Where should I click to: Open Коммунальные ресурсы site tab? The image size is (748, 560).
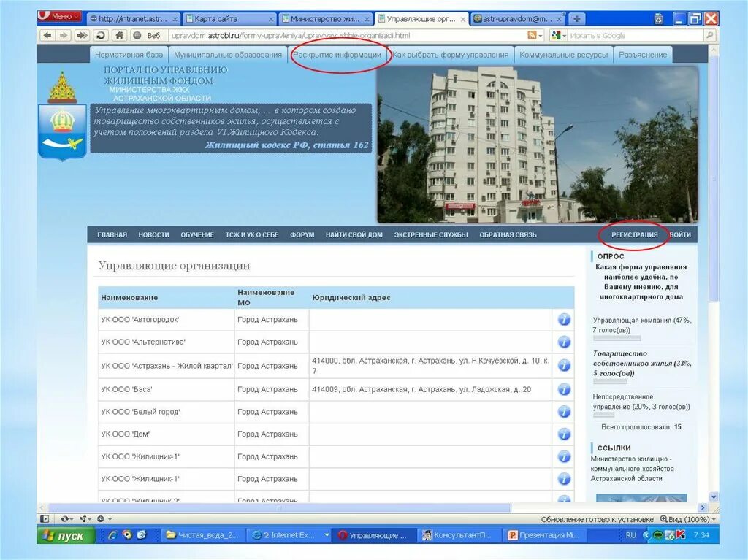click(x=563, y=55)
